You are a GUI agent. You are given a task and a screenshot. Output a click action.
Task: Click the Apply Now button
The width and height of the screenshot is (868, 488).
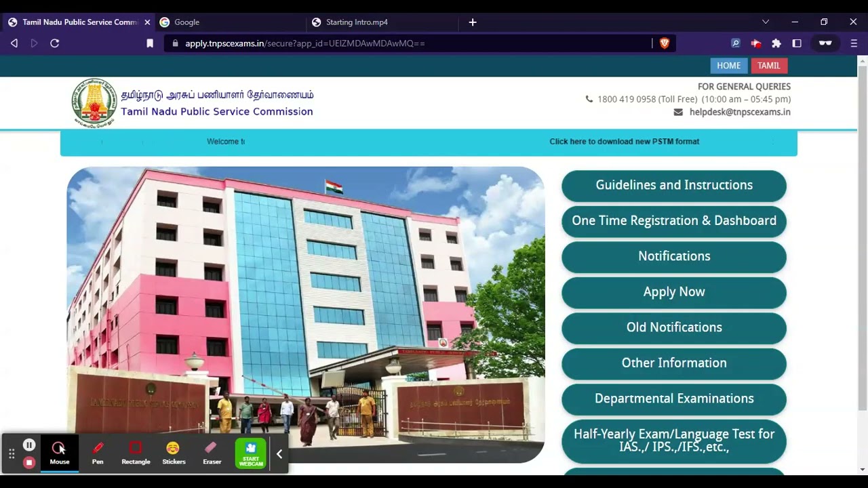click(674, 292)
